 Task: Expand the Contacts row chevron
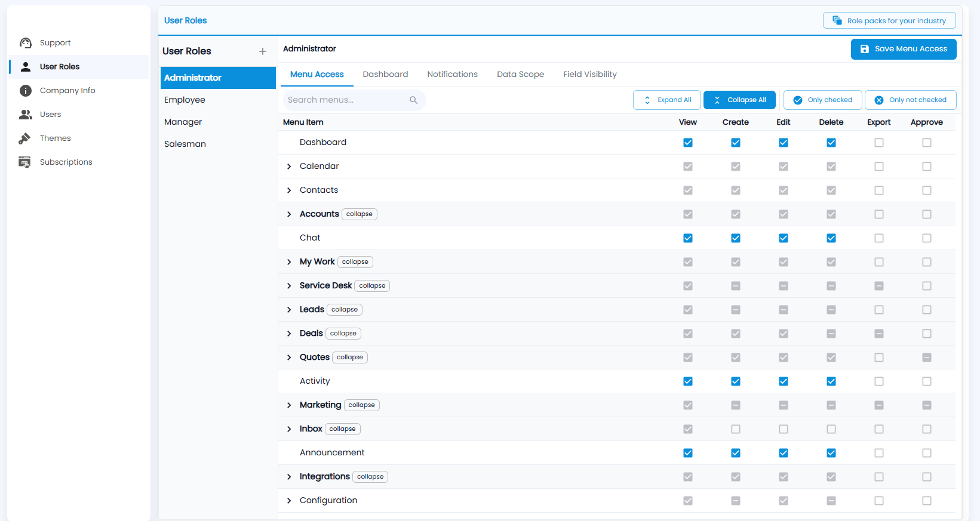tap(289, 190)
